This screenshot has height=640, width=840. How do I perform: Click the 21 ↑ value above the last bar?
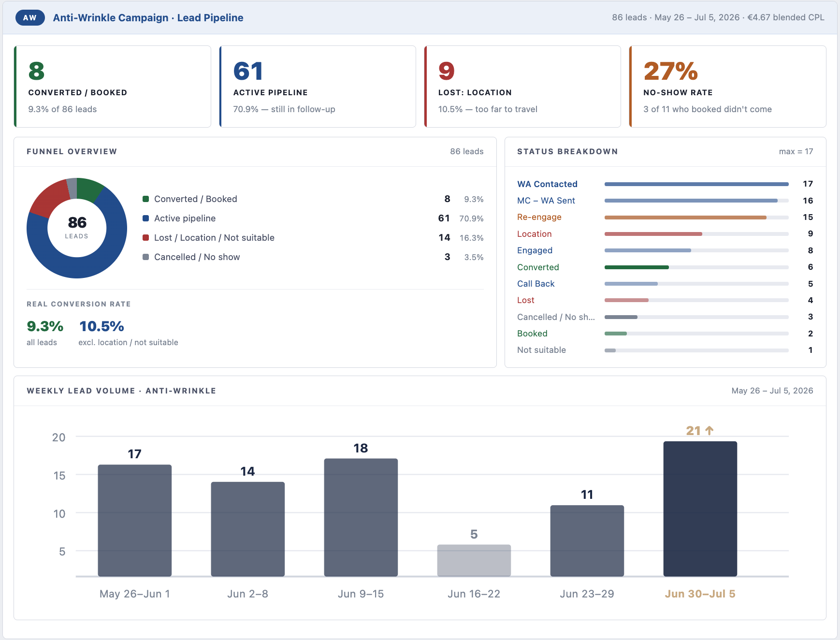[x=700, y=431]
